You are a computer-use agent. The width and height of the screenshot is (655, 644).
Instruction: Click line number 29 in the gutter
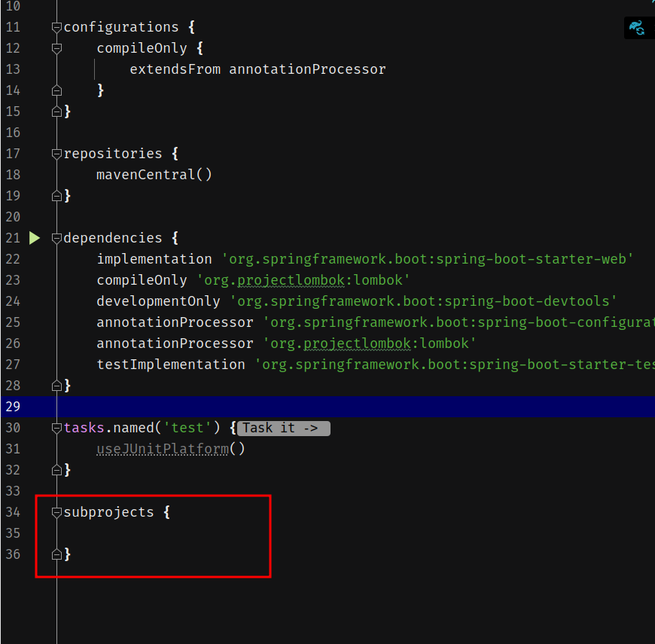click(14, 407)
